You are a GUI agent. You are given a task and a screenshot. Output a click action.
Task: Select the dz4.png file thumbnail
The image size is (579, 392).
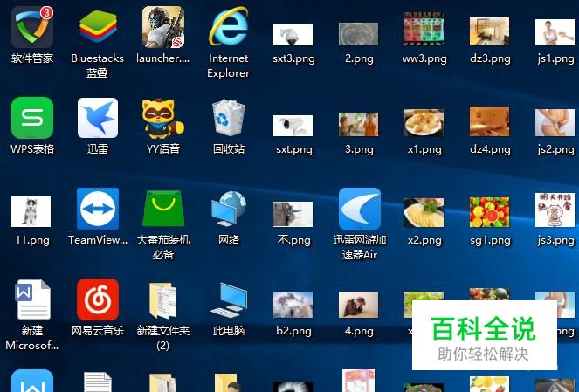[490, 121]
